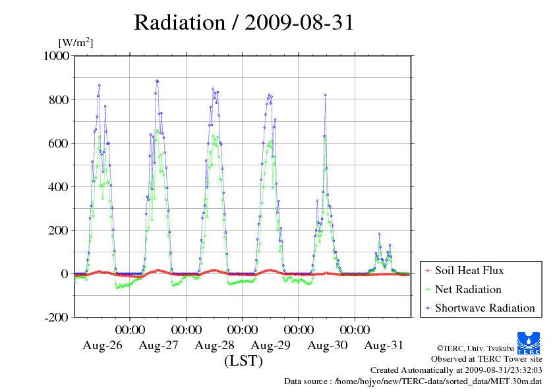Click the '00:00' label between Aug-30 and Aug-31
Screen dimensions: 555x392
click(x=355, y=329)
